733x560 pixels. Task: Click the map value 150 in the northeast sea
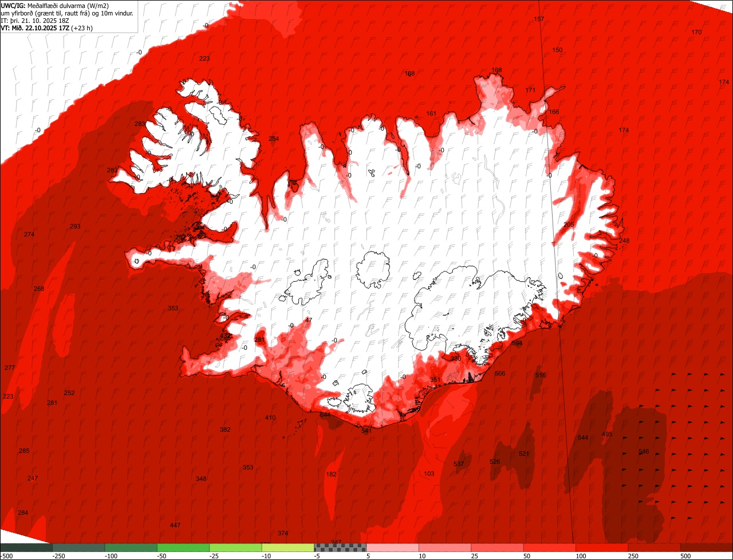click(x=557, y=50)
